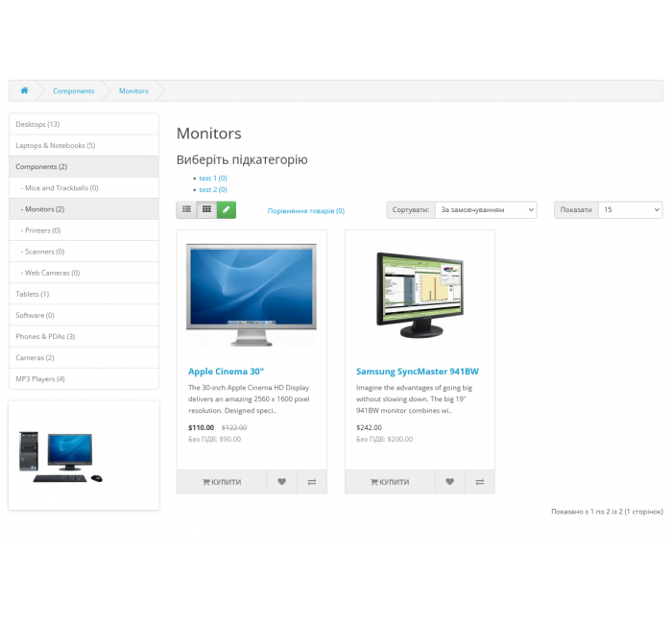Switch to grid view layout
The height and width of the screenshot is (624, 672).
[x=206, y=209]
